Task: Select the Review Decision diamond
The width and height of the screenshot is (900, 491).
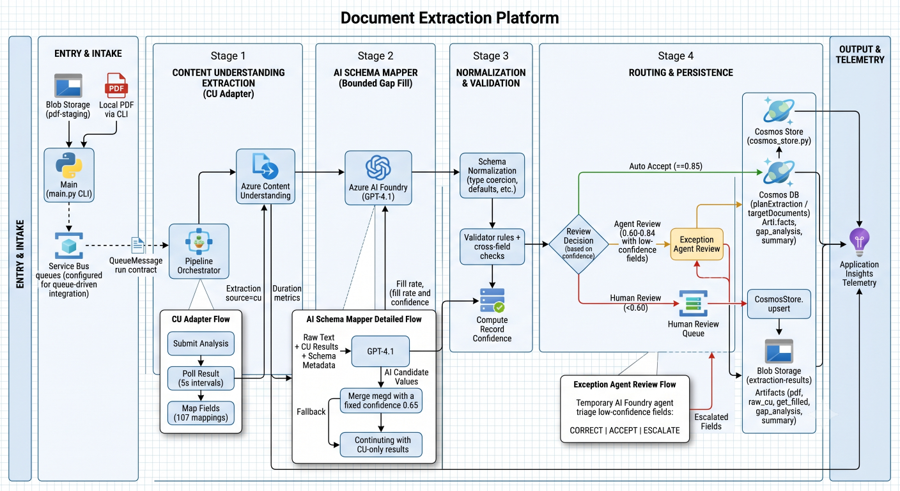Action: pyautogui.click(x=578, y=244)
